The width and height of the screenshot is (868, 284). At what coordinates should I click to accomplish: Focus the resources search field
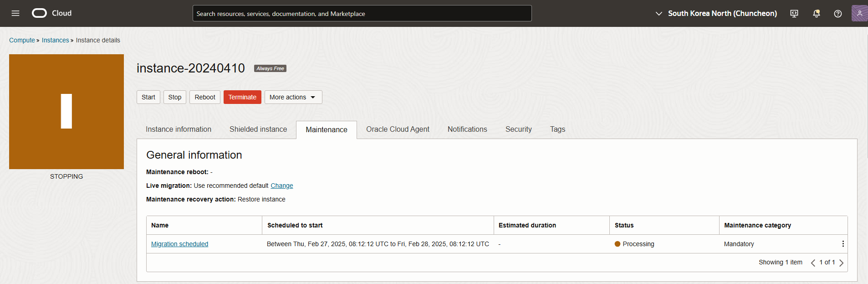362,13
